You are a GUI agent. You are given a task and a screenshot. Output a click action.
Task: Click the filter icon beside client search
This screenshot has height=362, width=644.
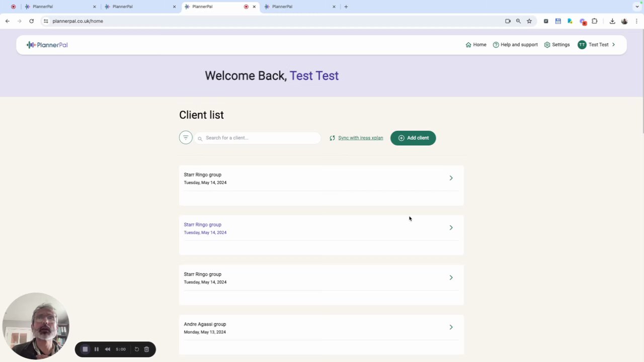click(x=186, y=138)
